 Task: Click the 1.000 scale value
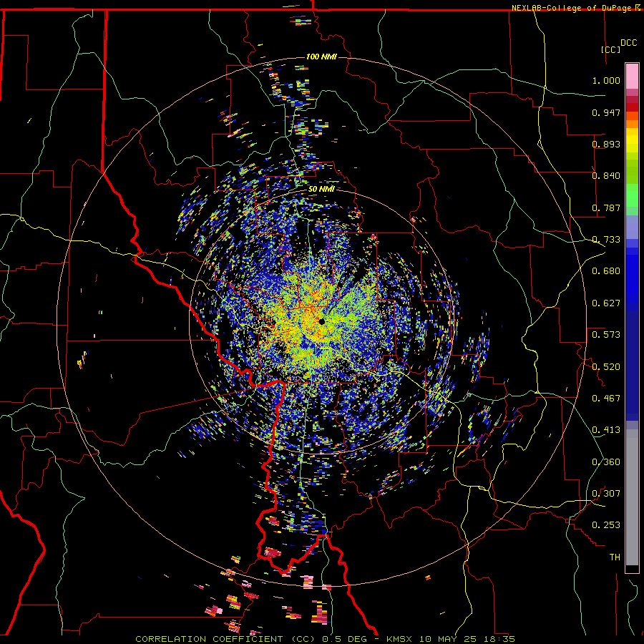point(606,80)
